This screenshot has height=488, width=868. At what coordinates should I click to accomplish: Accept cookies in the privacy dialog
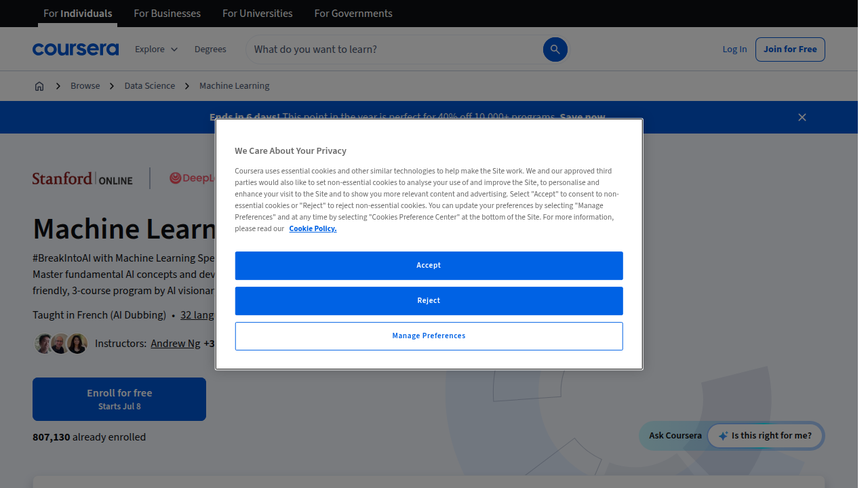tap(429, 266)
